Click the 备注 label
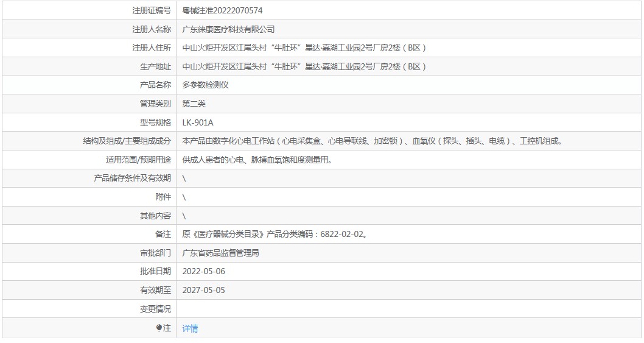 point(163,234)
